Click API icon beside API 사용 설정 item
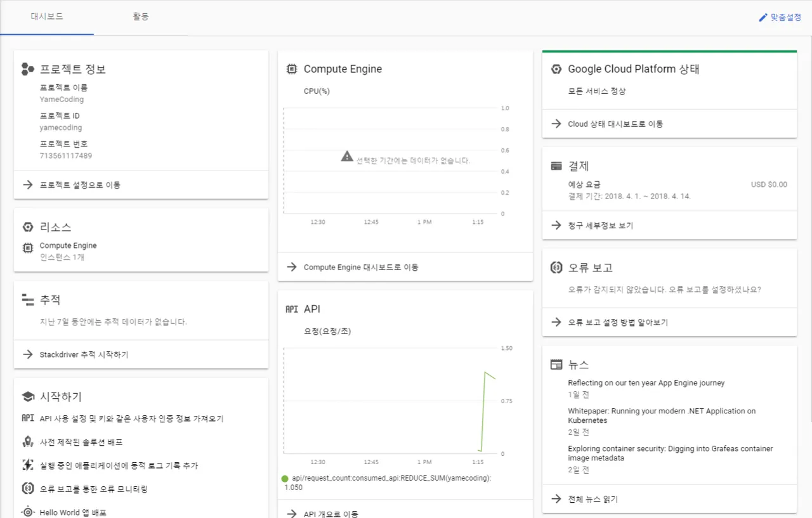The height and width of the screenshot is (518, 812). click(28, 418)
